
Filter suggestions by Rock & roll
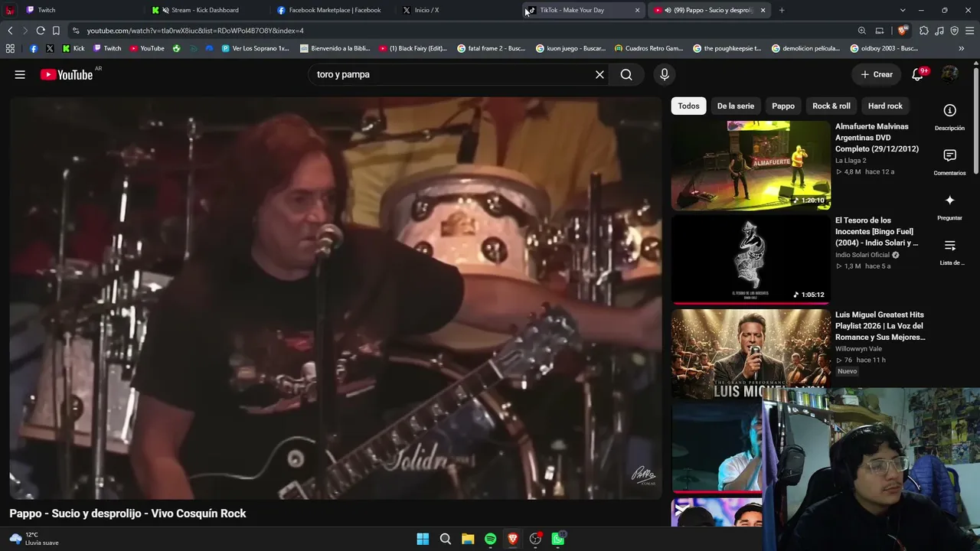831,106
